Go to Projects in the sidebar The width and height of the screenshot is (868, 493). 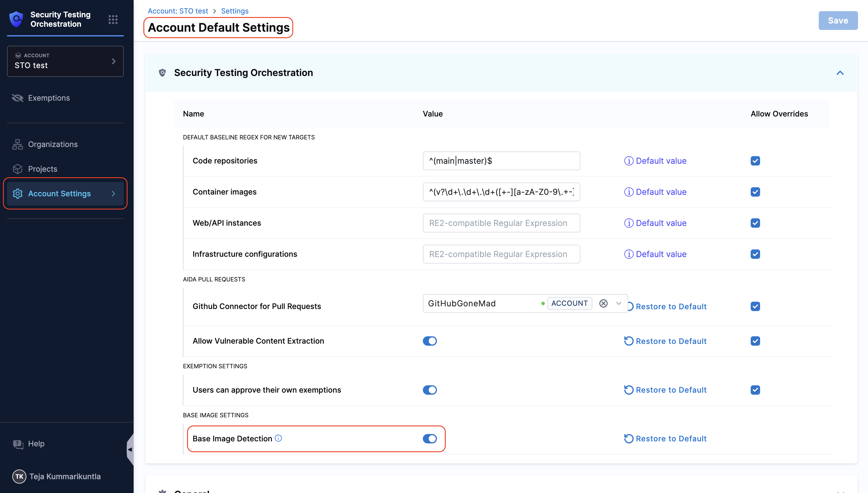pyautogui.click(x=43, y=169)
